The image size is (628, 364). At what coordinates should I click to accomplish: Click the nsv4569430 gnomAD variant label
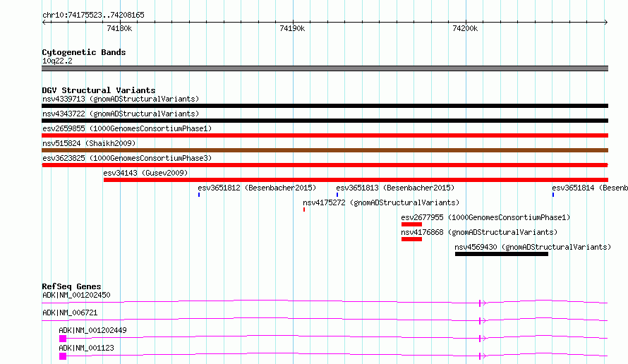tap(533, 247)
